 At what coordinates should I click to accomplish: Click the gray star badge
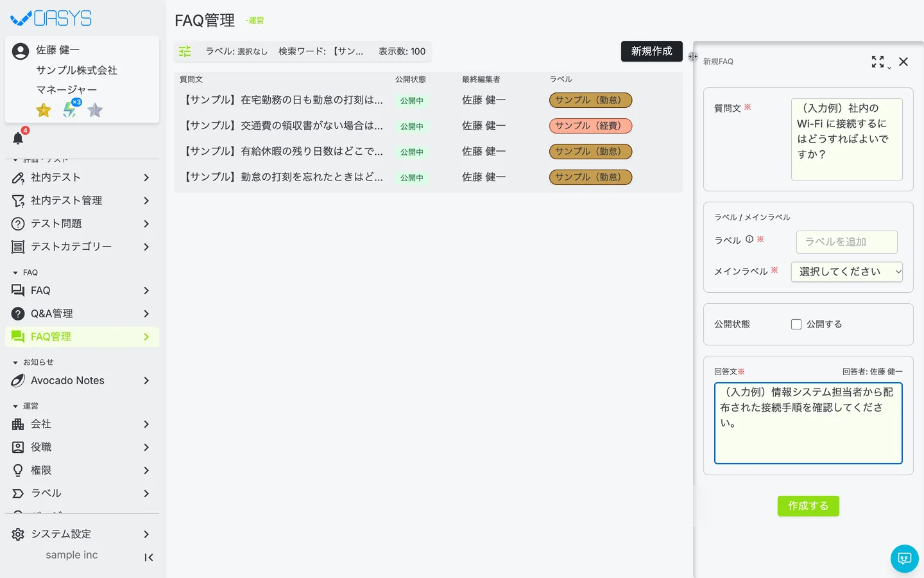[x=95, y=110]
